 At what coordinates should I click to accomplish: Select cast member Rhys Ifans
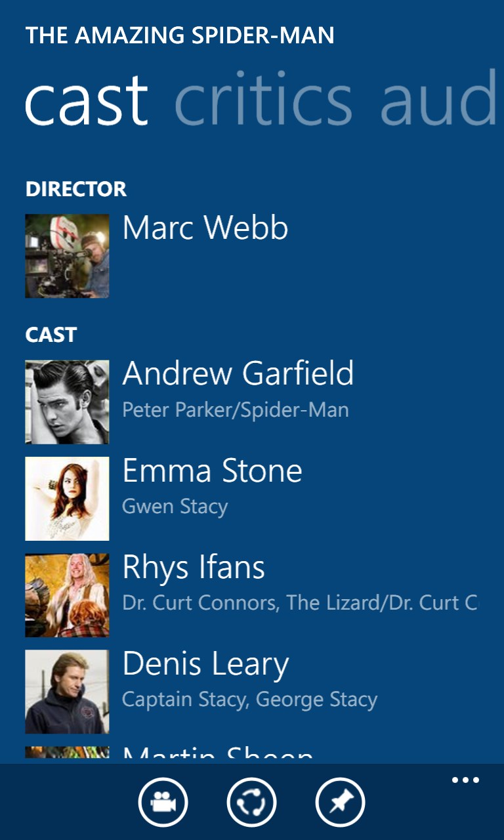coord(194,568)
